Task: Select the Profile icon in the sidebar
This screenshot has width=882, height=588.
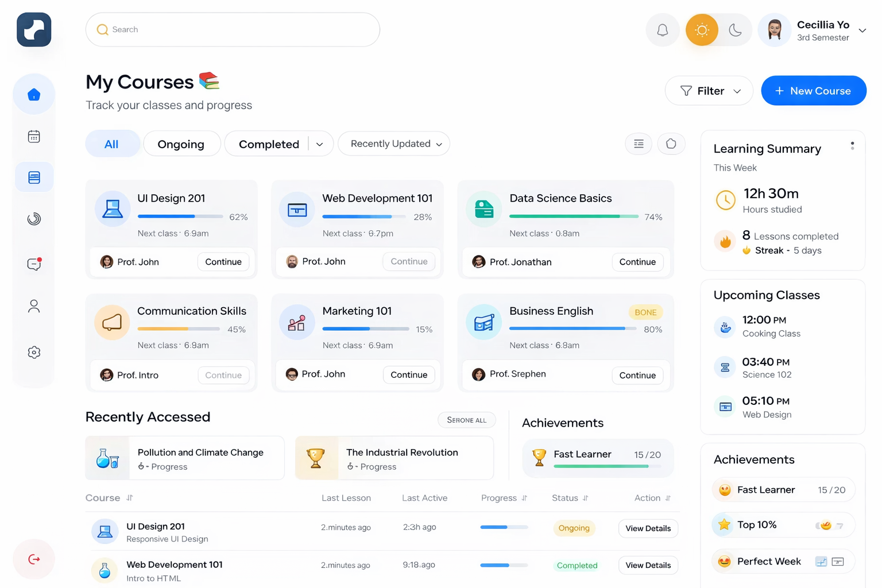Action: (x=34, y=306)
